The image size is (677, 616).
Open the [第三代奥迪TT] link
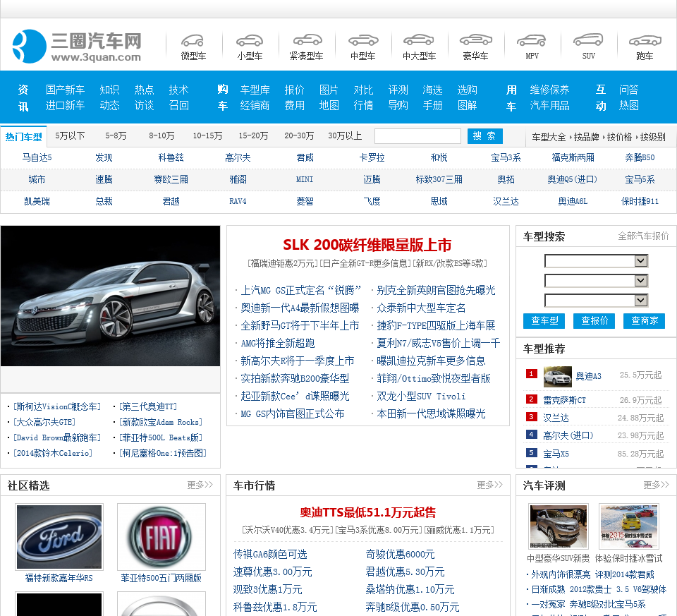[x=148, y=406]
